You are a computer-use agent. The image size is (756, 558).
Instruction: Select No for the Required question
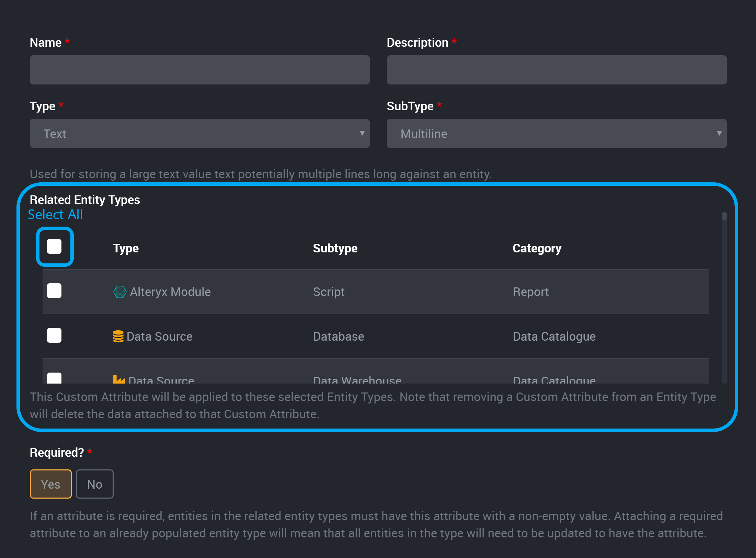coord(94,484)
